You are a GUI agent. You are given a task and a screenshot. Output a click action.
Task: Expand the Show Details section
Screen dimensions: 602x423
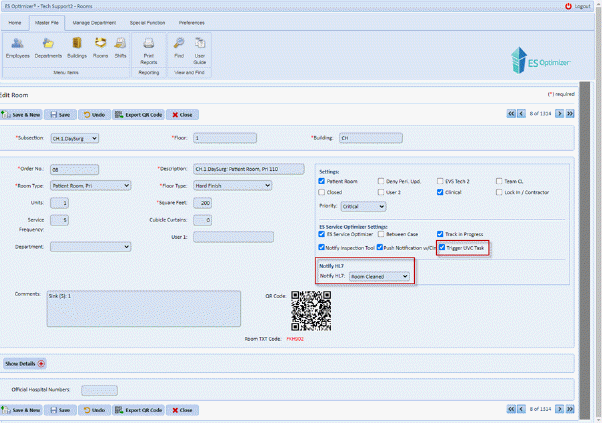point(25,363)
